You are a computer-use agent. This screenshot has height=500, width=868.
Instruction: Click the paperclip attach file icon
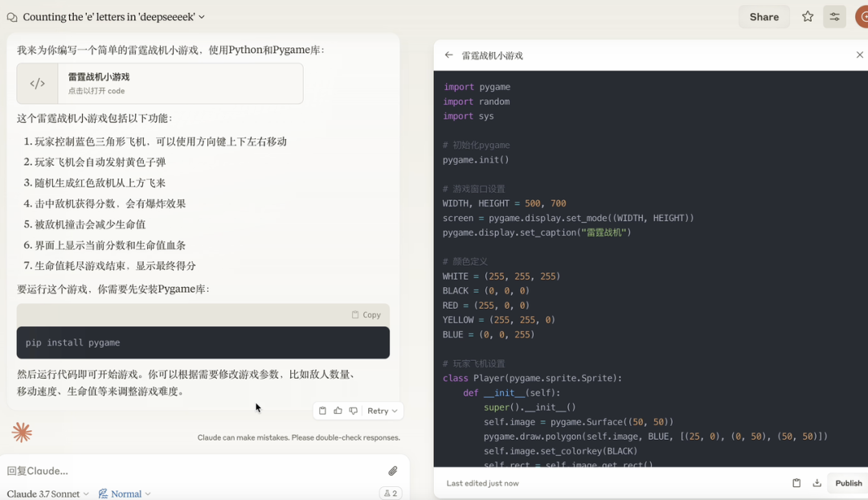393,471
